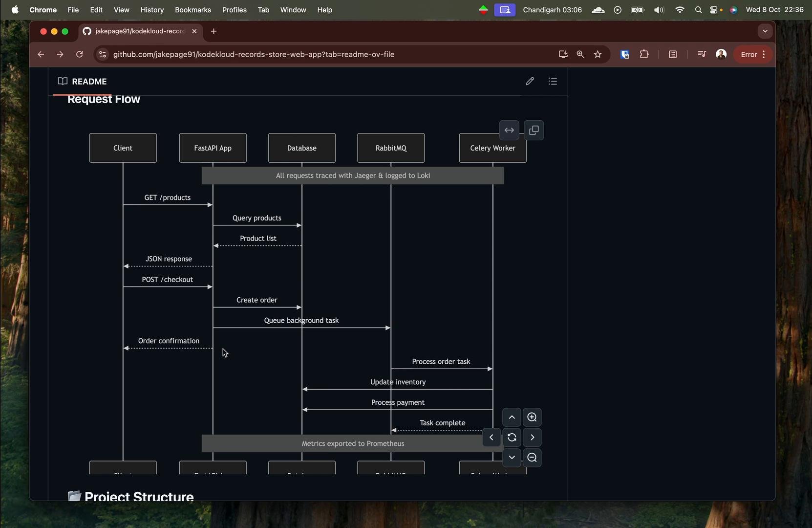Open the View menu
Image resolution: width=812 pixels, height=528 pixels.
[121, 10]
